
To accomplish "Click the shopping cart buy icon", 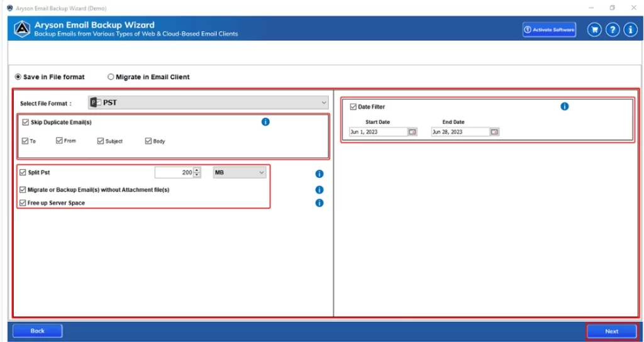I will [x=594, y=30].
